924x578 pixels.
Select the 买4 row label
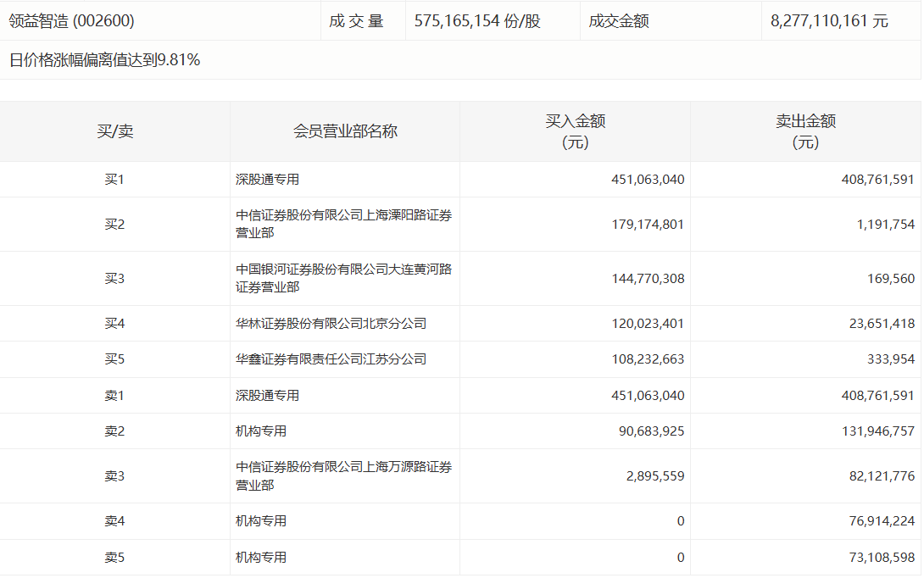(115, 324)
